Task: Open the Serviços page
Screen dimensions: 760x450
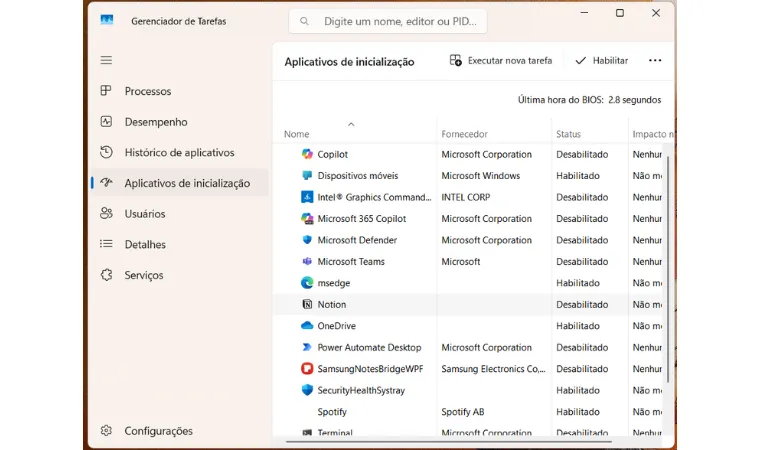Action: [x=180, y=275]
